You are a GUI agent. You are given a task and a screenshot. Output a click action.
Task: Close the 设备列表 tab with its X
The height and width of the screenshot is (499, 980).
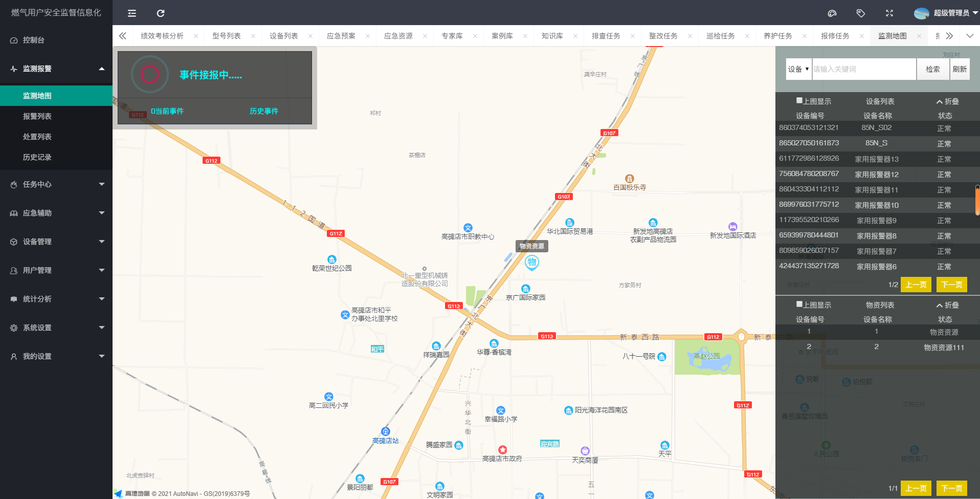tap(310, 36)
